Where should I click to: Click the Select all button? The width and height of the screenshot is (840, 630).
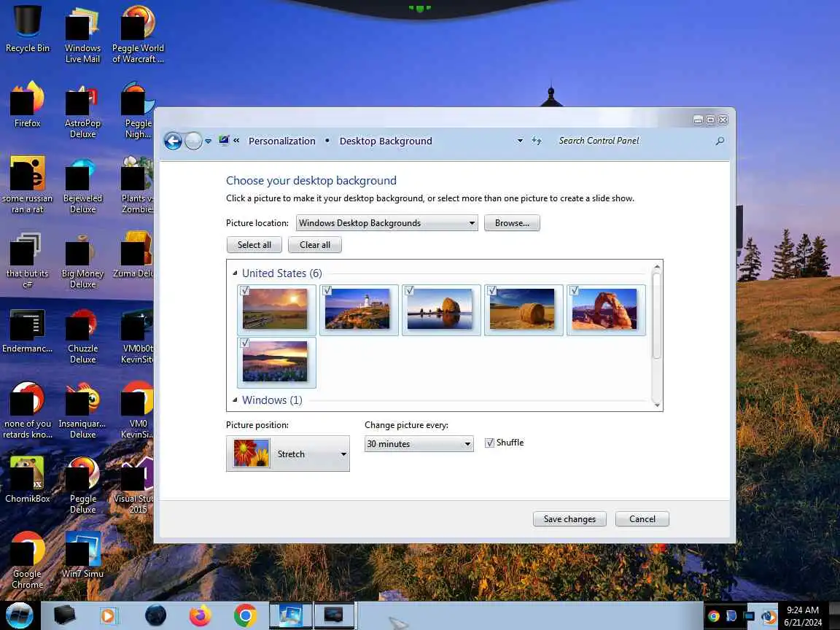point(254,245)
